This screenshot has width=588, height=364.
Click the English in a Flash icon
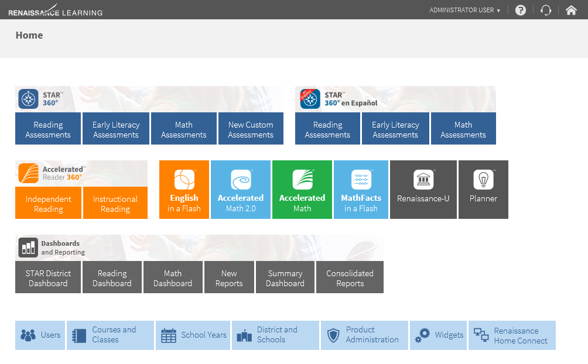(184, 180)
